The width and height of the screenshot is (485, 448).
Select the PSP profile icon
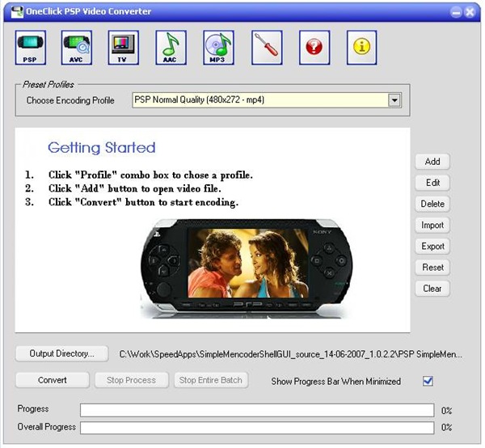click(x=31, y=48)
